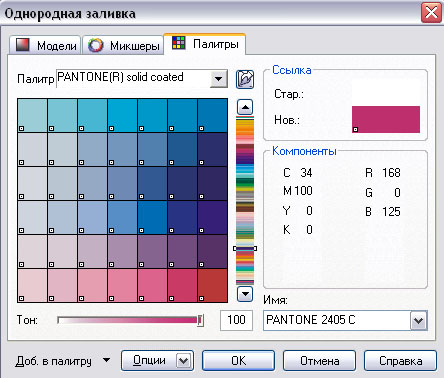Switch to the Модели tab

coord(45,45)
